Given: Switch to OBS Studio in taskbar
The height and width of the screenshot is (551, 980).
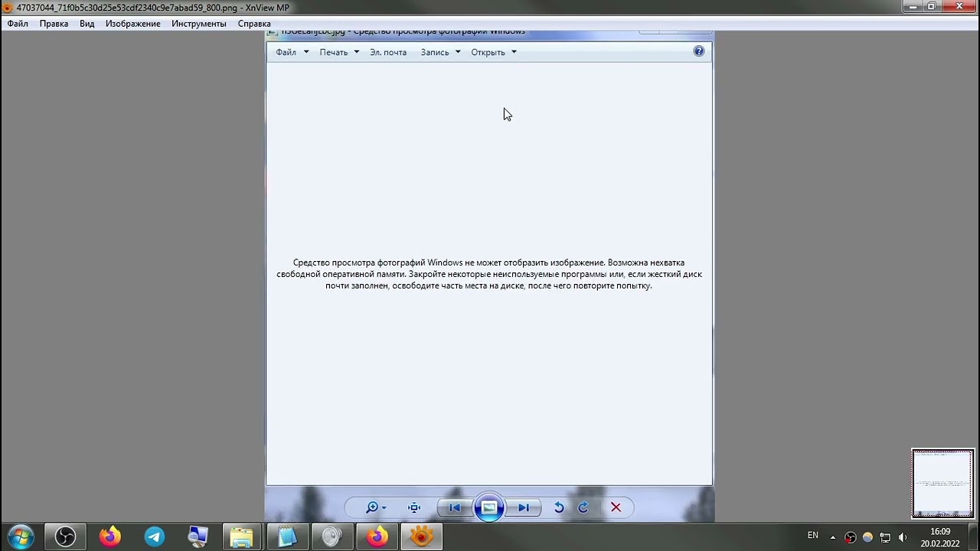Looking at the screenshot, I should (x=65, y=536).
